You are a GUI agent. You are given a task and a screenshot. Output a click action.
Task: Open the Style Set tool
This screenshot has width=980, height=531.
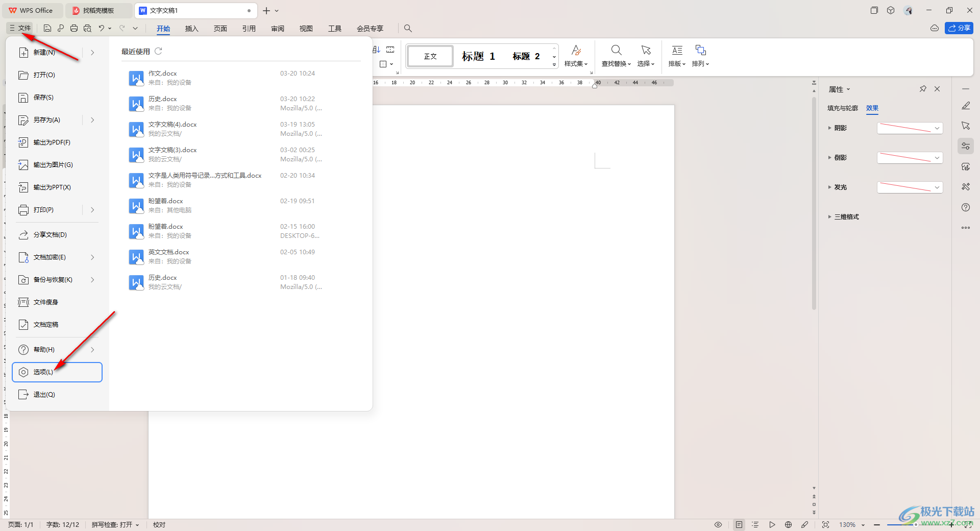click(576, 56)
